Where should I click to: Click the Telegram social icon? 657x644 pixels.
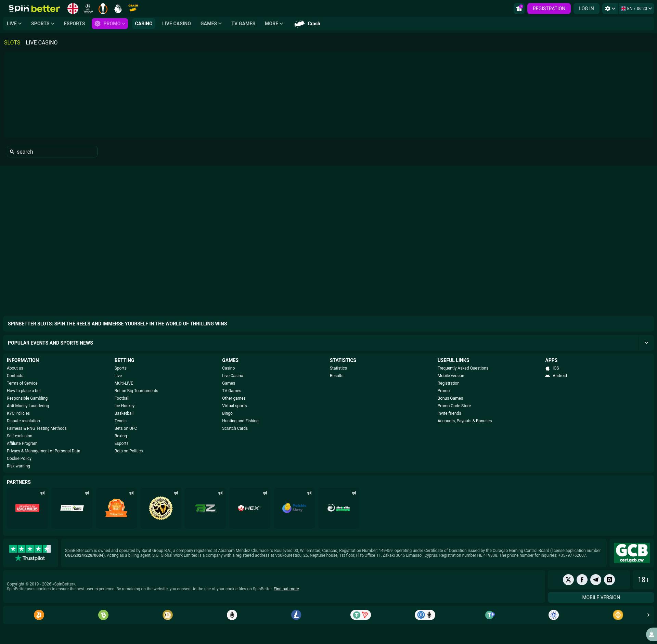pos(595,579)
